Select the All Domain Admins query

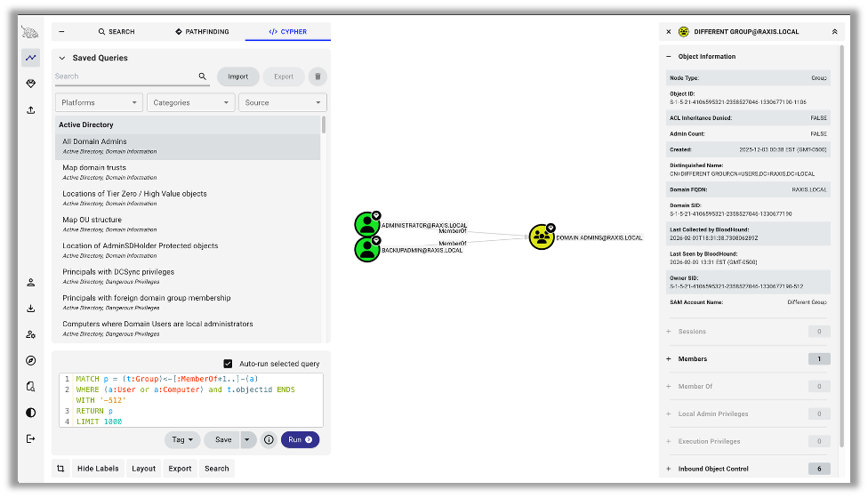click(x=188, y=147)
